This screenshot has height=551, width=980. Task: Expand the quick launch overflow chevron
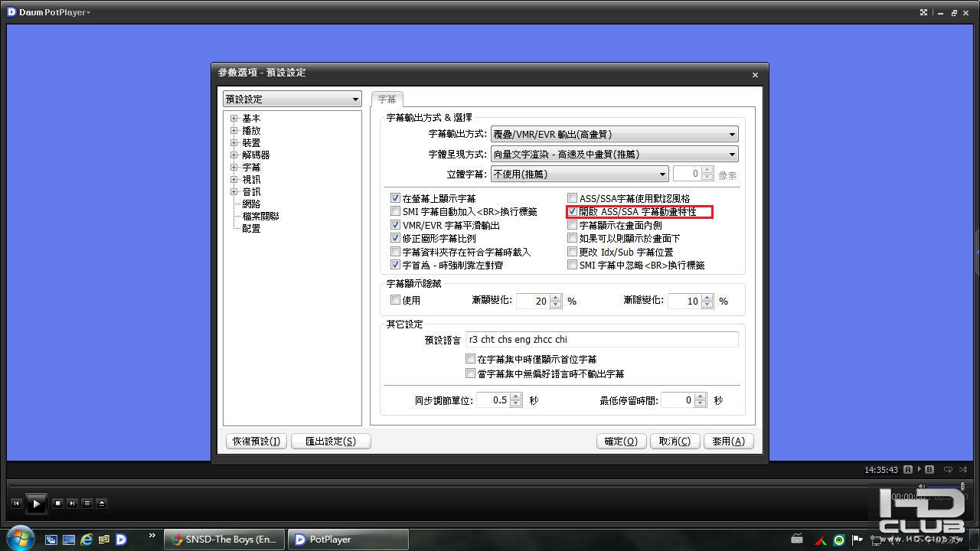point(152,535)
